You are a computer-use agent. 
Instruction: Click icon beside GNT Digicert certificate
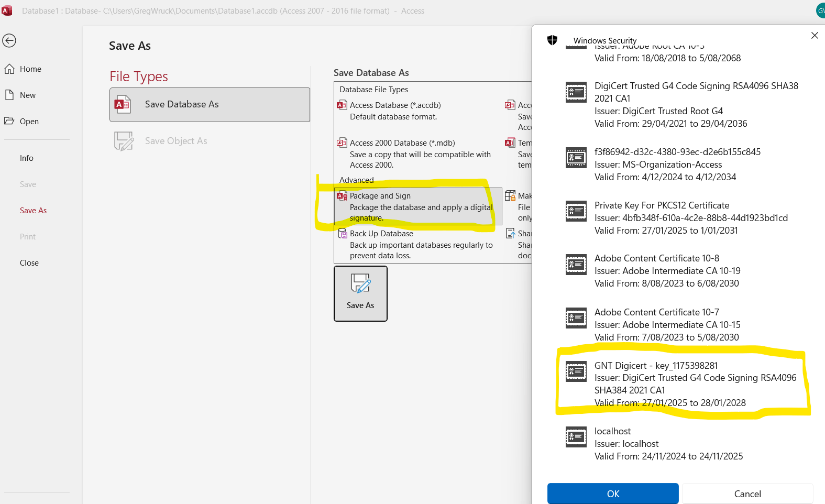tap(576, 371)
